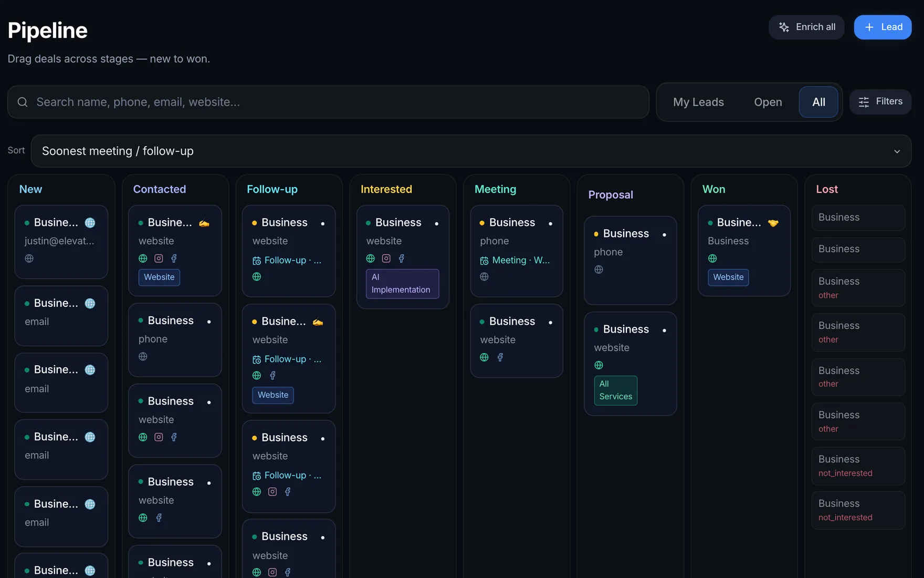Click the Contacted column header
This screenshot has width=924, height=578.
[160, 189]
